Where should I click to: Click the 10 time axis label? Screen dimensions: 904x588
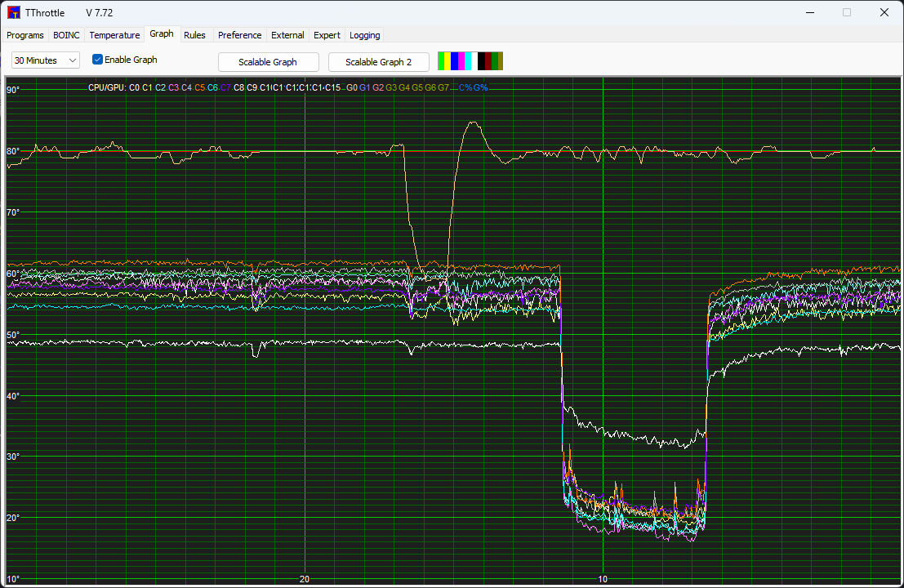coord(603,579)
